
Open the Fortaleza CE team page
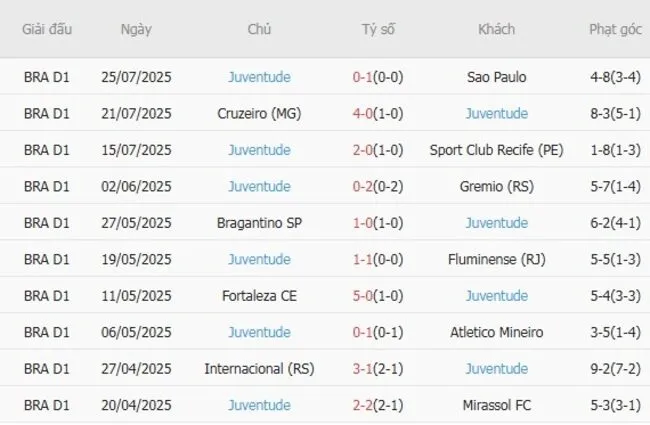(259, 296)
